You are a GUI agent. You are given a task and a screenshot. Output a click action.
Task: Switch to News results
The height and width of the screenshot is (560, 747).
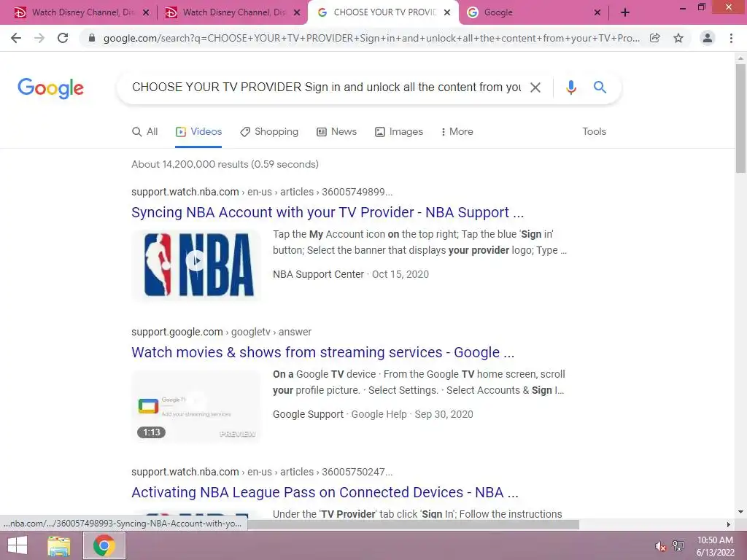pos(336,132)
